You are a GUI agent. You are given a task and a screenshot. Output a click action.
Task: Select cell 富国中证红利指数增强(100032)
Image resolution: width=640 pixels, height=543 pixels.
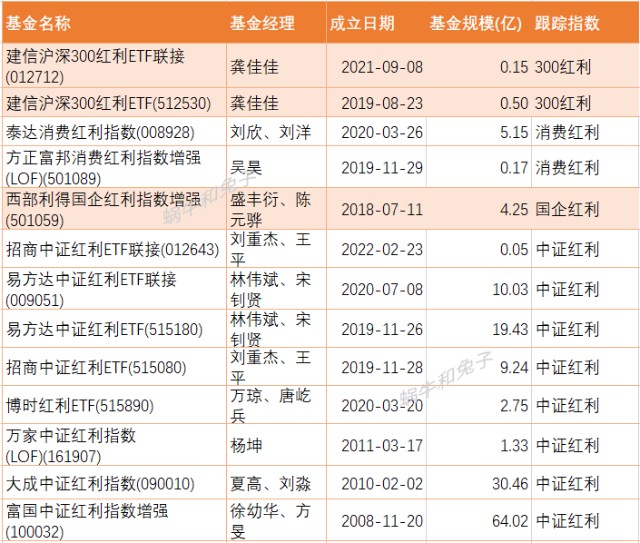114,521
